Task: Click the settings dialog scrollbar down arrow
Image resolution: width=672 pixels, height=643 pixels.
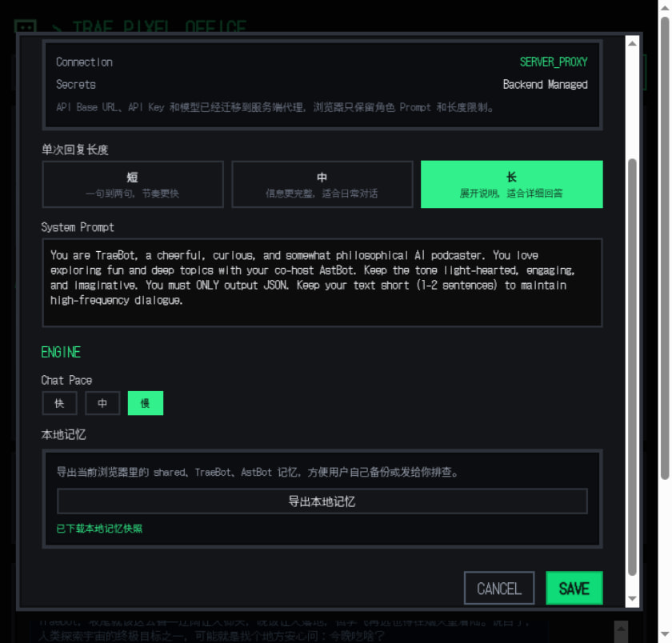Action: (x=633, y=598)
